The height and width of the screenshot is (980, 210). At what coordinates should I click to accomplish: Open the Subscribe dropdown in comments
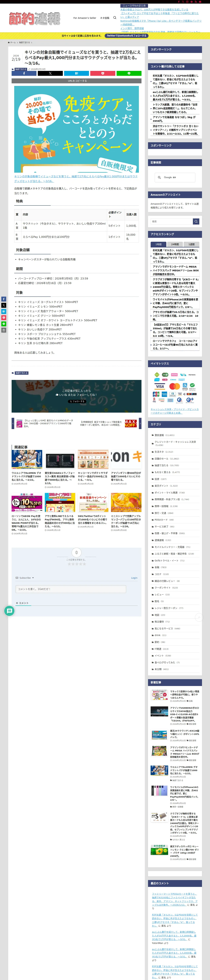[25, 578]
